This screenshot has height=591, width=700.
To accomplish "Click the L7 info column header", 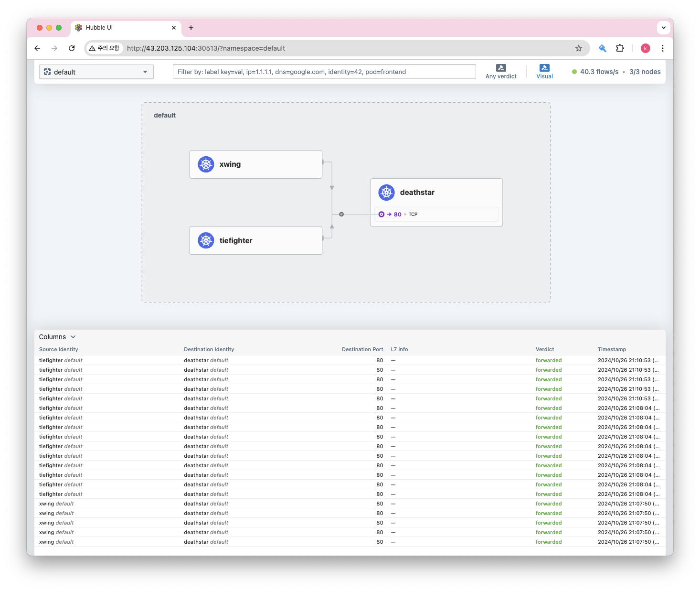I will click(400, 349).
